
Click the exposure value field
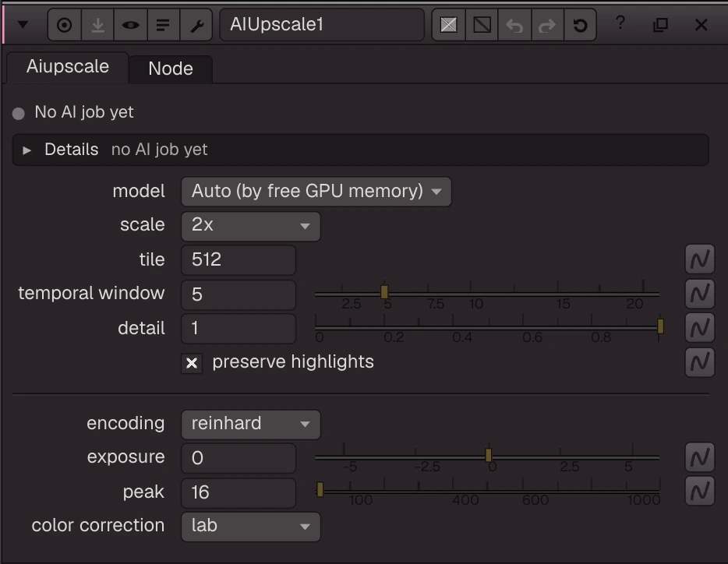[239, 458]
